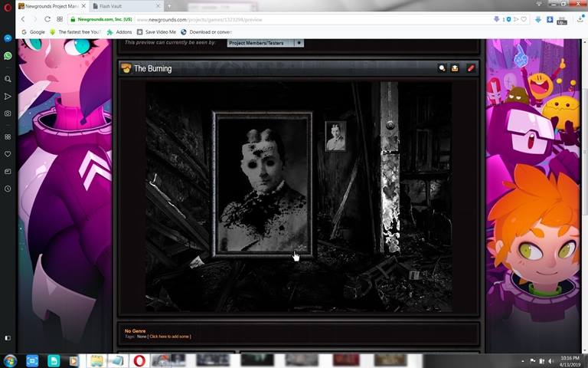
Task: Open the sidebar search icon
Action: click(x=8, y=79)
